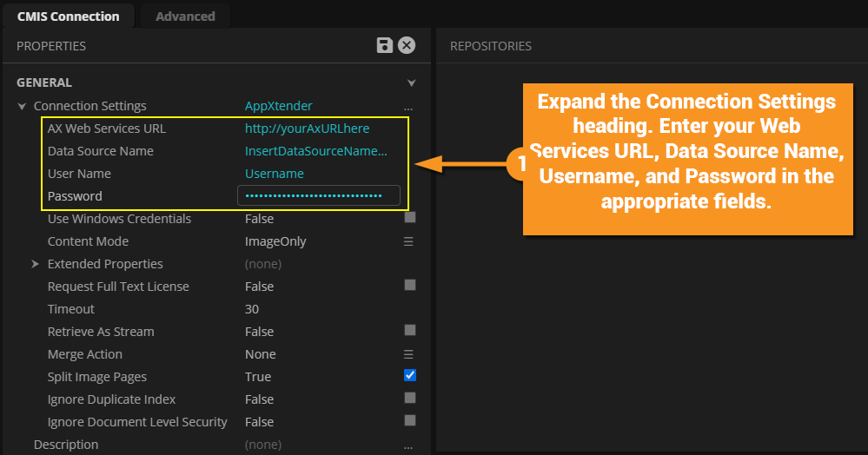Enable Retrieve As Stream checkbox
This screenshot has width=868, height=455.
tap(410, 330)
